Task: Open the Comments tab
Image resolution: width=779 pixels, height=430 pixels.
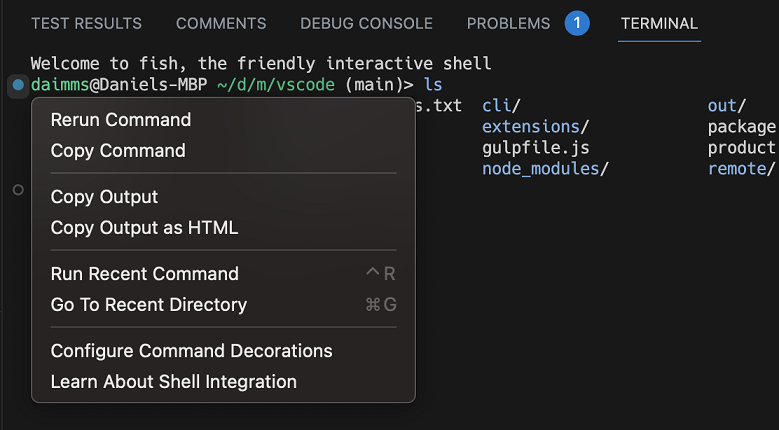Action: click(221, 23)
